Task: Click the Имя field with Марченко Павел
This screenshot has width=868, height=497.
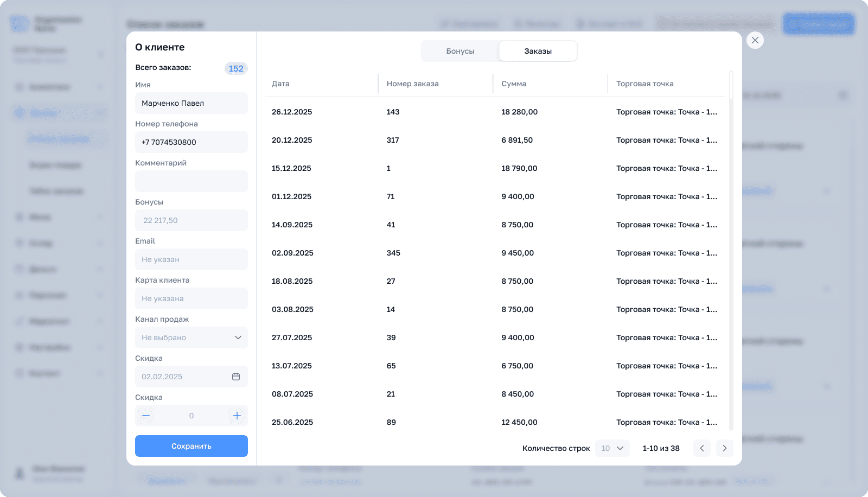Action: click(x=191, y=103)
